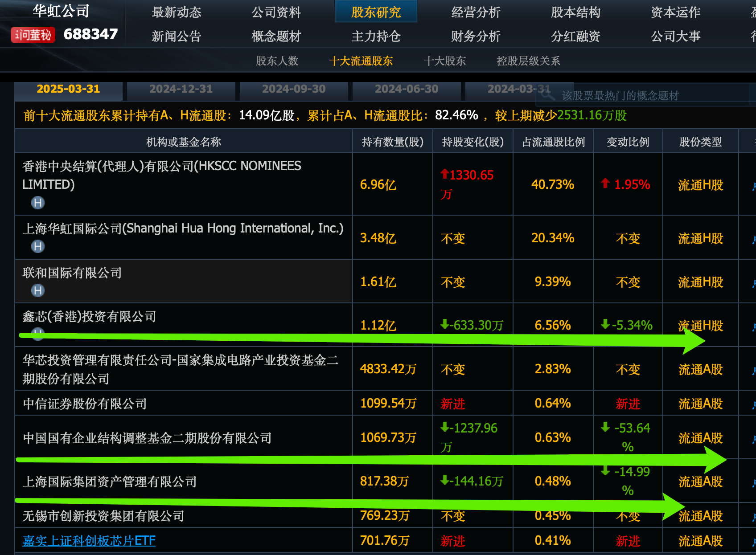Screen dimensions: 756x555
Task: Click red up arrow beside 1.95%
Action: (x=605, y=183)
